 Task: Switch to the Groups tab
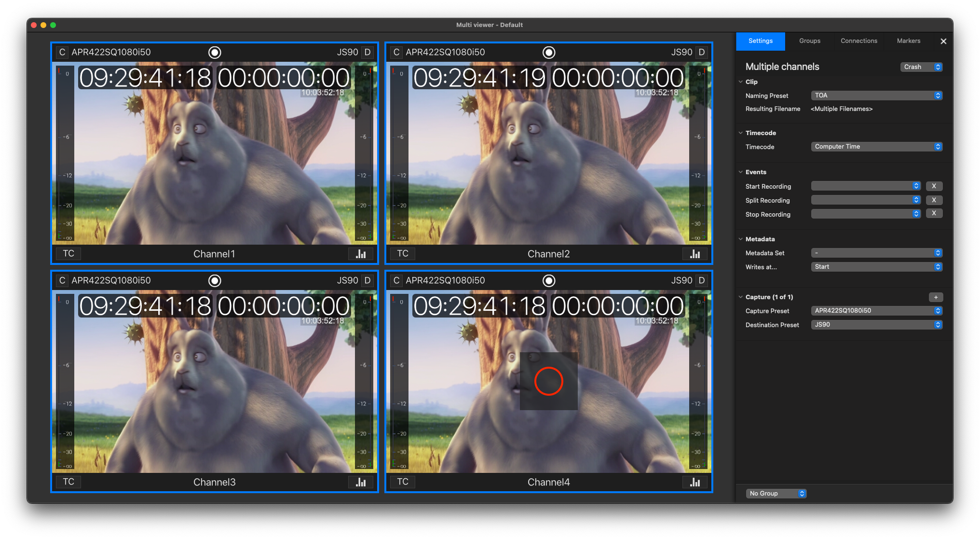810,41
